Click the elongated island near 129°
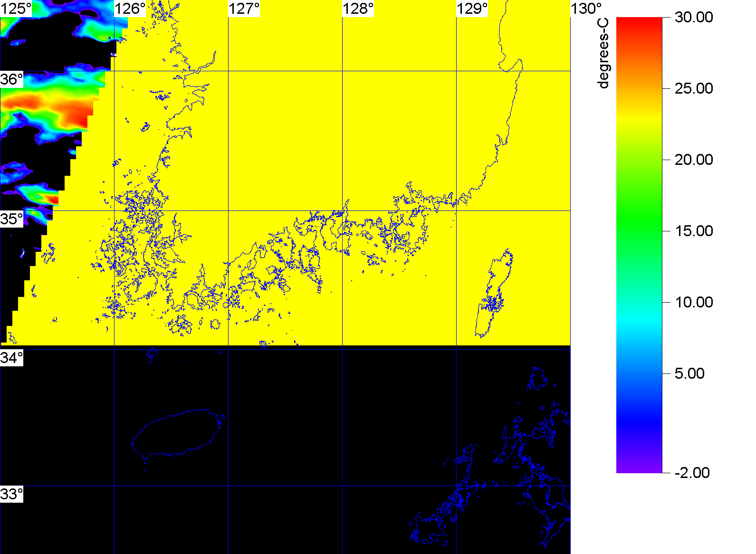Screen dimensions: 756x554 tap(494, 293)
